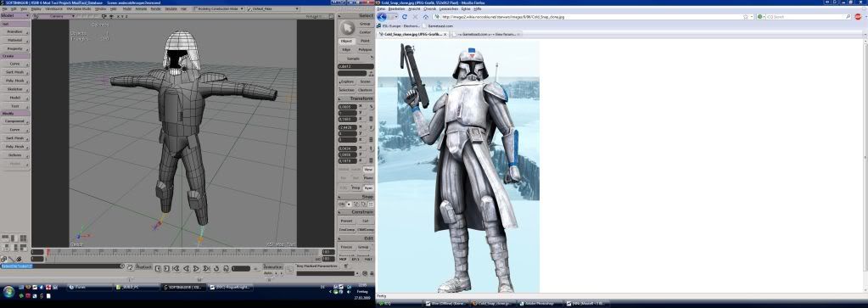Image resolution: width=868 pixels, height=308 pixels.
Task: Open the Window menu in Softimage
Action: coord(101,9)
